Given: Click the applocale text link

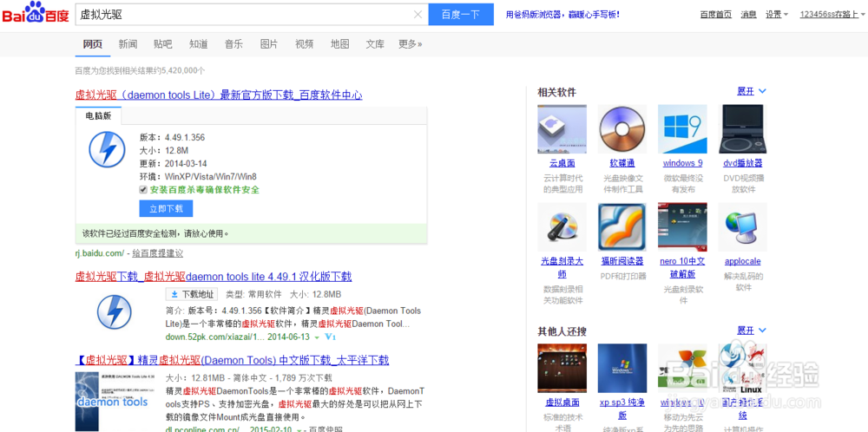Looking at the screenshot, I should 742,261.
